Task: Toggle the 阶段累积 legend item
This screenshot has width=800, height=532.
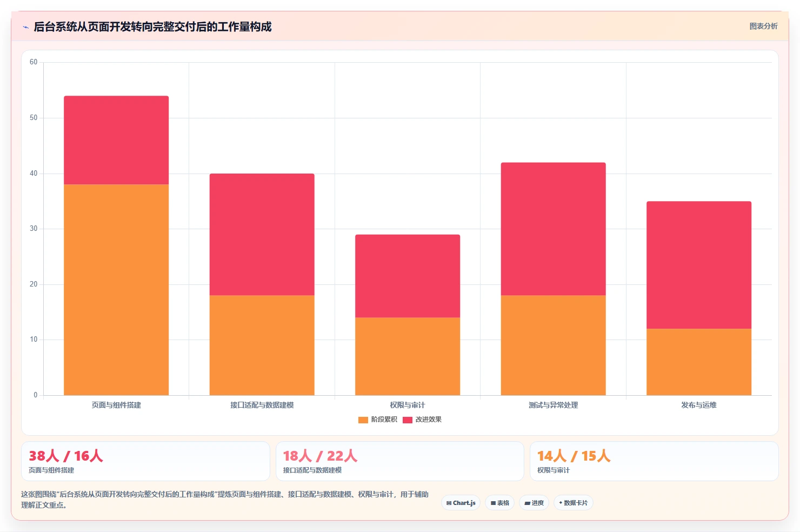Action: coord(378,420)
